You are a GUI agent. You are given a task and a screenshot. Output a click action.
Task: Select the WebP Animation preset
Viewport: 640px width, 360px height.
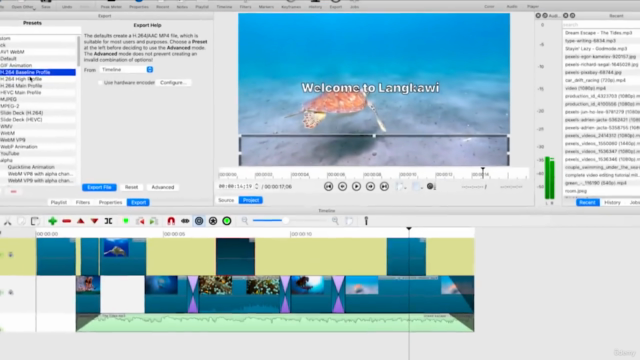click(x=38, y=147)
